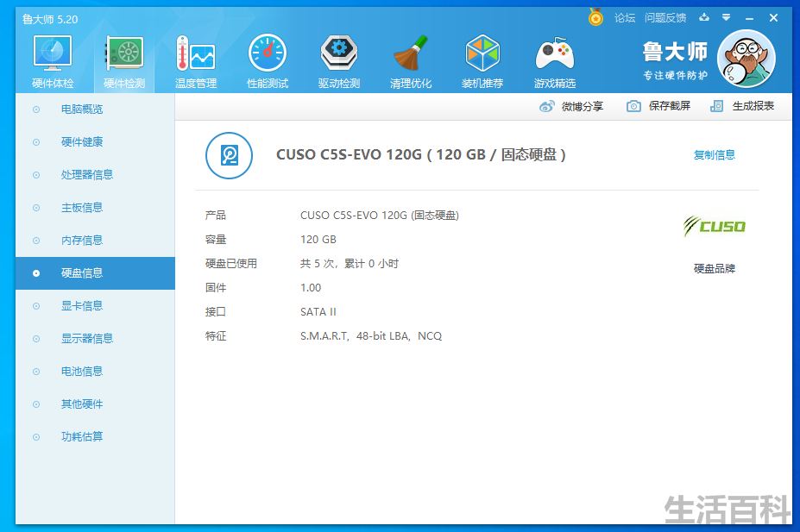Viewport: 800px width, 532px height.
Task: Open 清理优化 cleanup broom icon
Action: point(411,52)
